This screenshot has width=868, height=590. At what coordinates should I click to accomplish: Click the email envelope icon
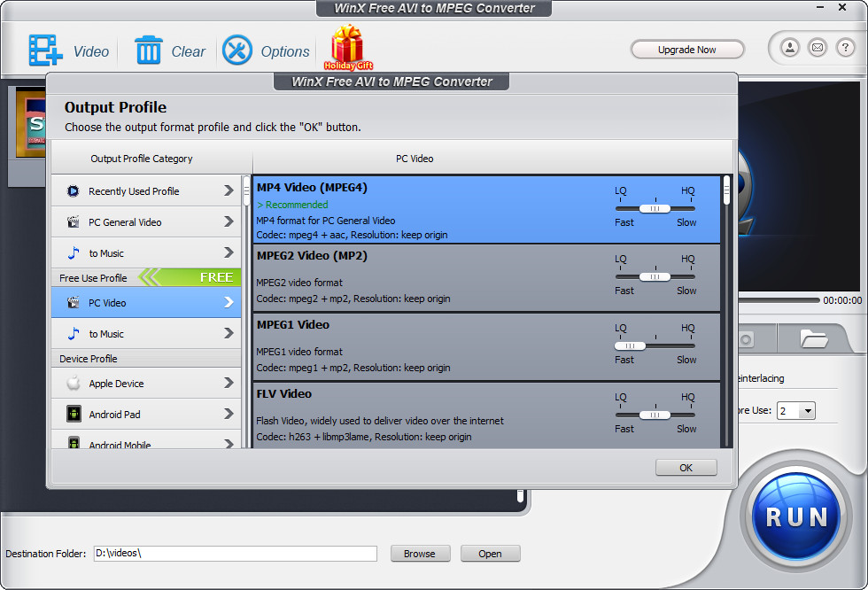click(817, 48)
